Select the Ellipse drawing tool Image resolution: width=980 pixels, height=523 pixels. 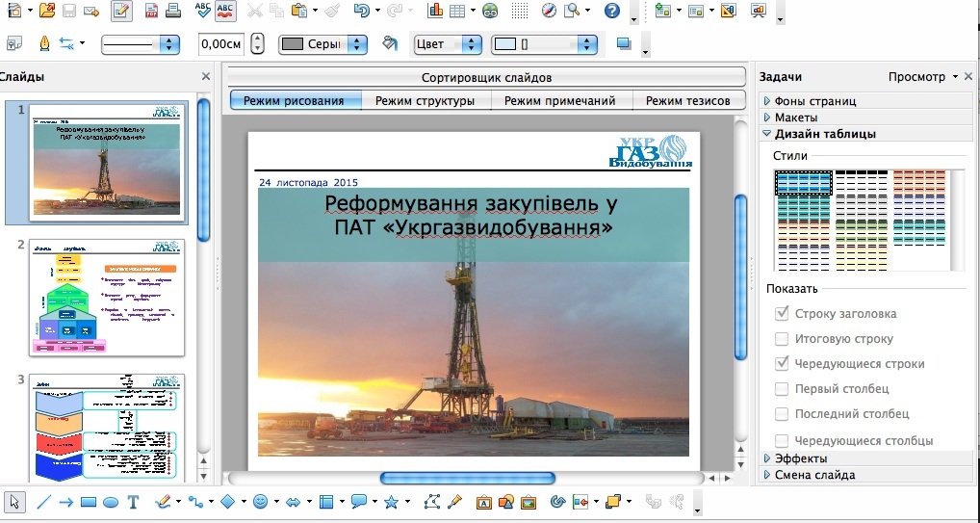click(x=111, y=502)
